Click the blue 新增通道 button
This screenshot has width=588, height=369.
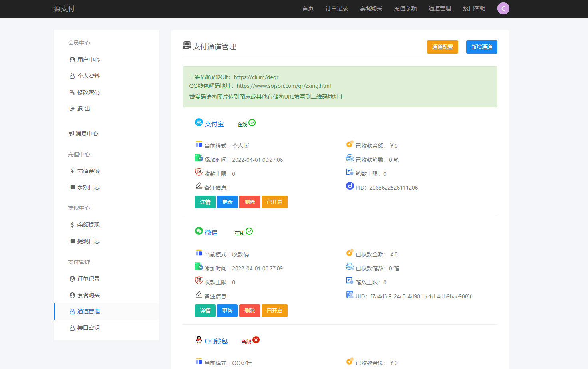(482, 47)
